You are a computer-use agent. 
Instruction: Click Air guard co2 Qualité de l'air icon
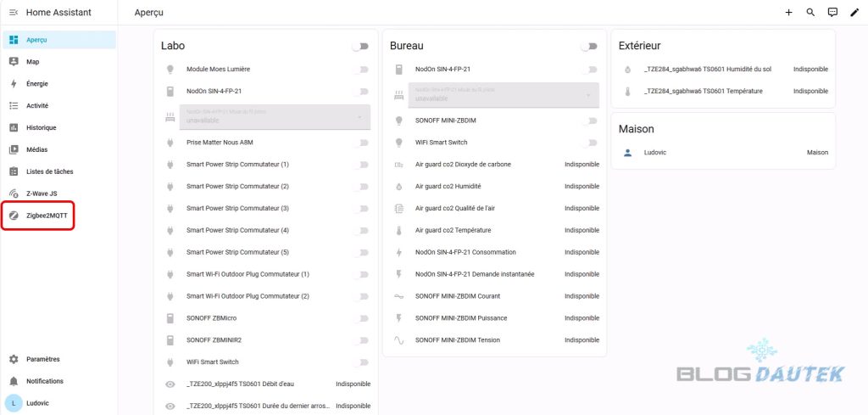[x=398, y=208]
